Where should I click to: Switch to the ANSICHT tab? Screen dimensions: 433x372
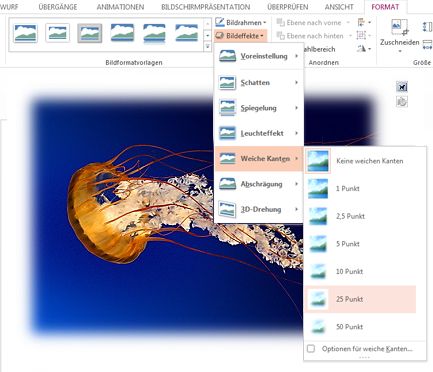pyautogui.click(x=339, y=7)
